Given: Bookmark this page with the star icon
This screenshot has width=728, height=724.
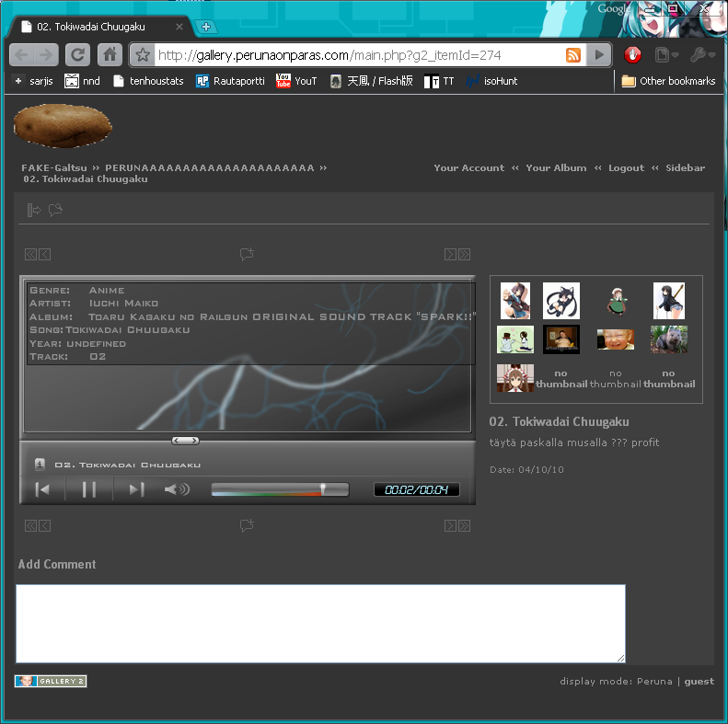Looking at the screenshot, I should coord(143,55).
